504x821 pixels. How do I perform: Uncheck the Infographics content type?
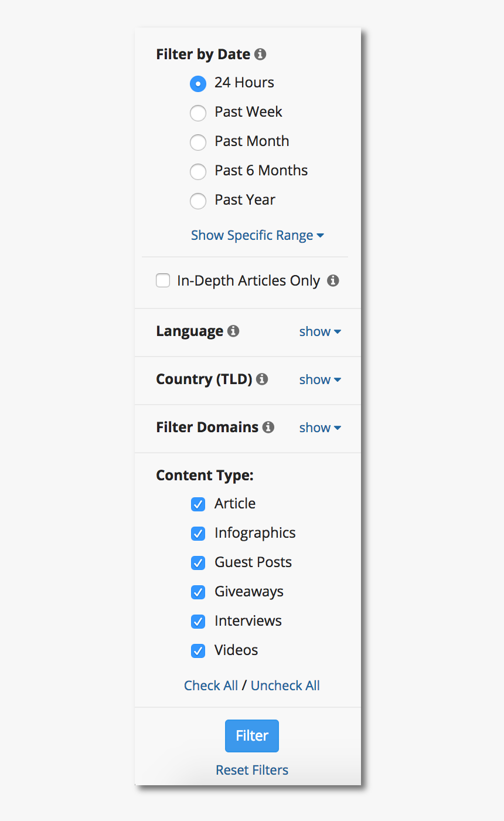(x=198, y=534)
